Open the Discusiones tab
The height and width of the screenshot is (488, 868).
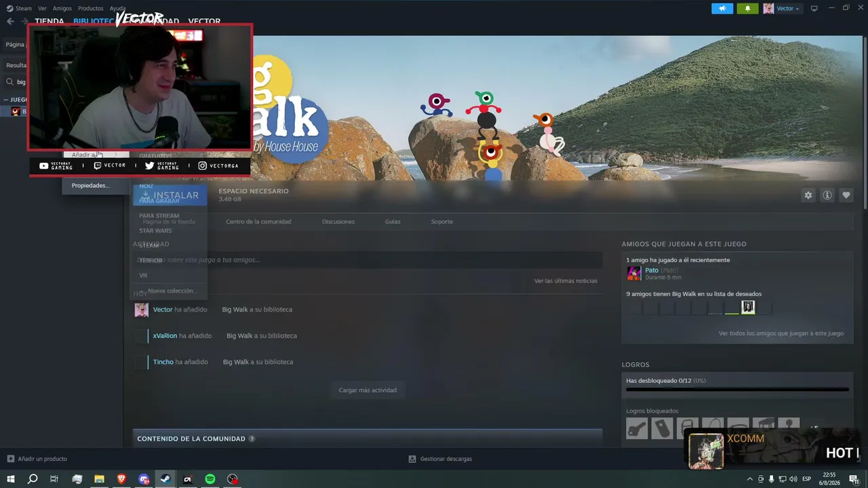pos(338,222)
